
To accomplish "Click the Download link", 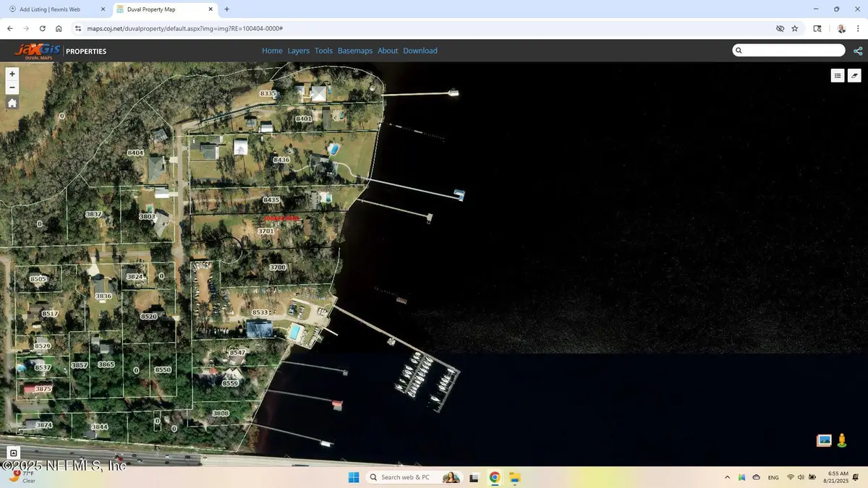I will pos(420,51).
